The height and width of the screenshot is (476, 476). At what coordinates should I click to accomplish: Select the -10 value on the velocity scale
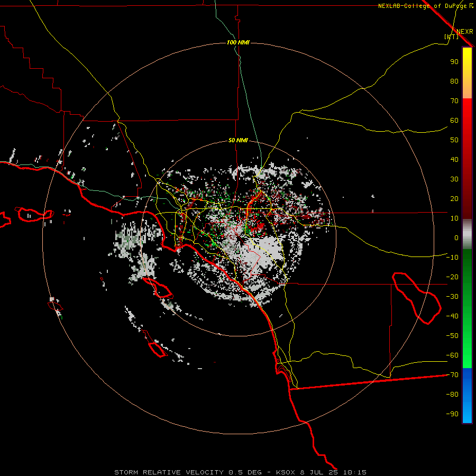coord(452,258)
